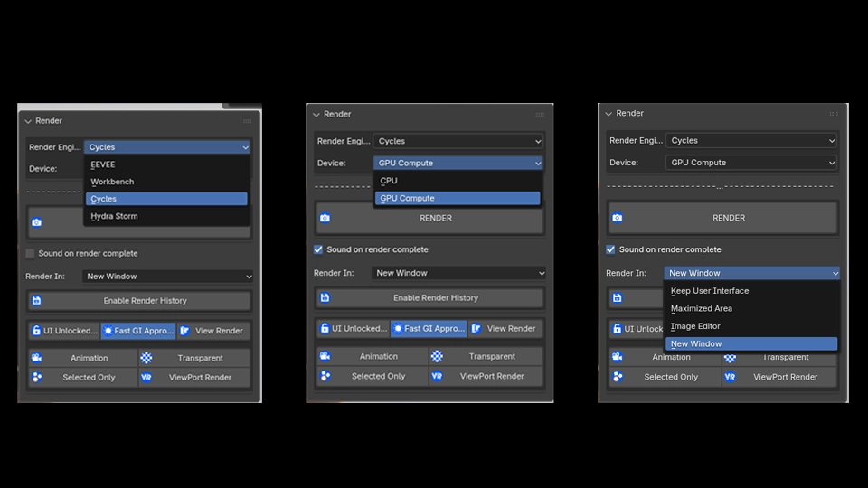Click Enable Render History text in middle panel

click(436, 297)
